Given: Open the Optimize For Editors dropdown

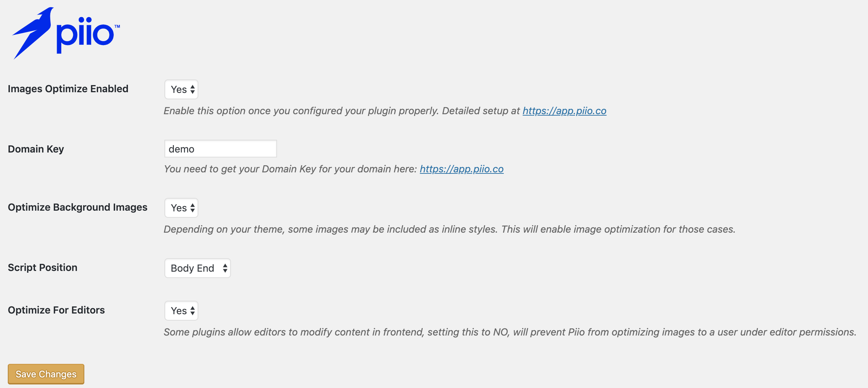Looking at the screenshot, I should 181,311.
